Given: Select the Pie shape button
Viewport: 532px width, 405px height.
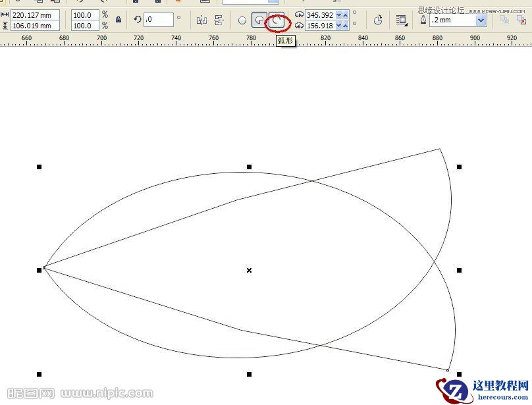Looking at the screenshot, I should (x=259, y=20).
